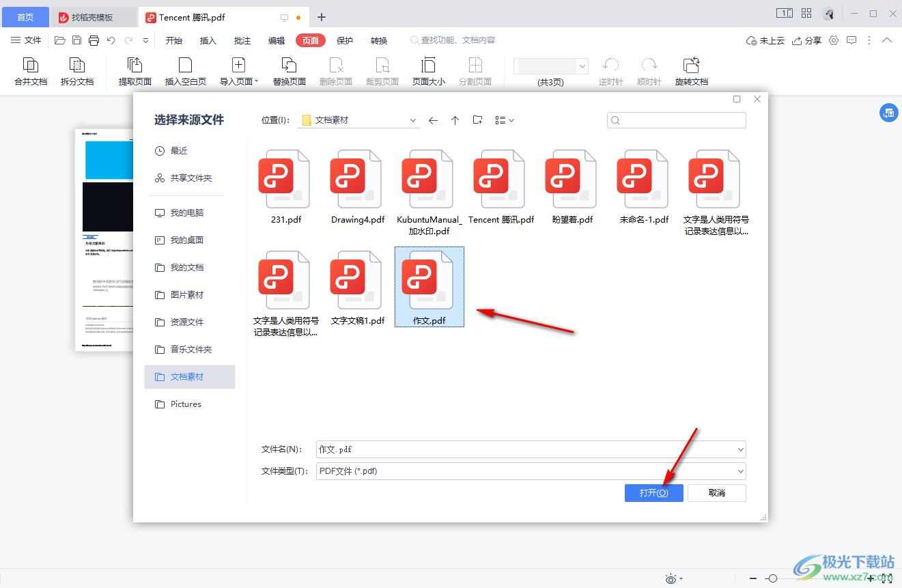
Task: Switch to the 保护 tab
Action: pyautogui.click(x=345, y=40)
